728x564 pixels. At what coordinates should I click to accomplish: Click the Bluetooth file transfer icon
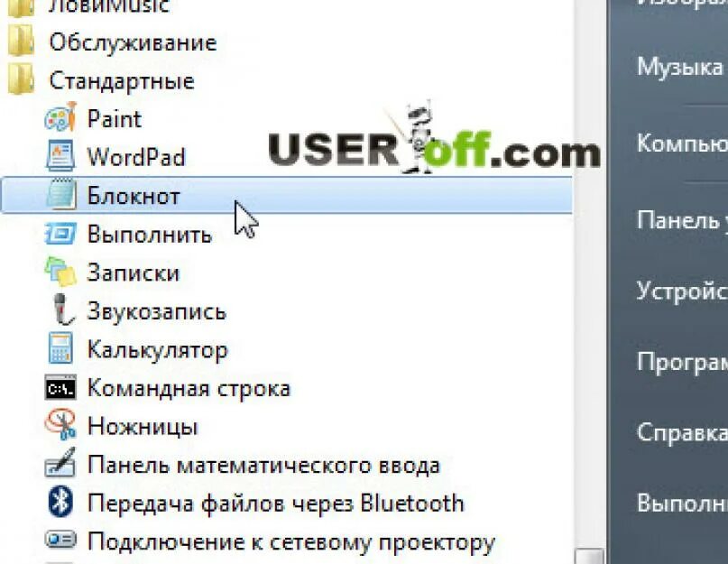(60, 502)
